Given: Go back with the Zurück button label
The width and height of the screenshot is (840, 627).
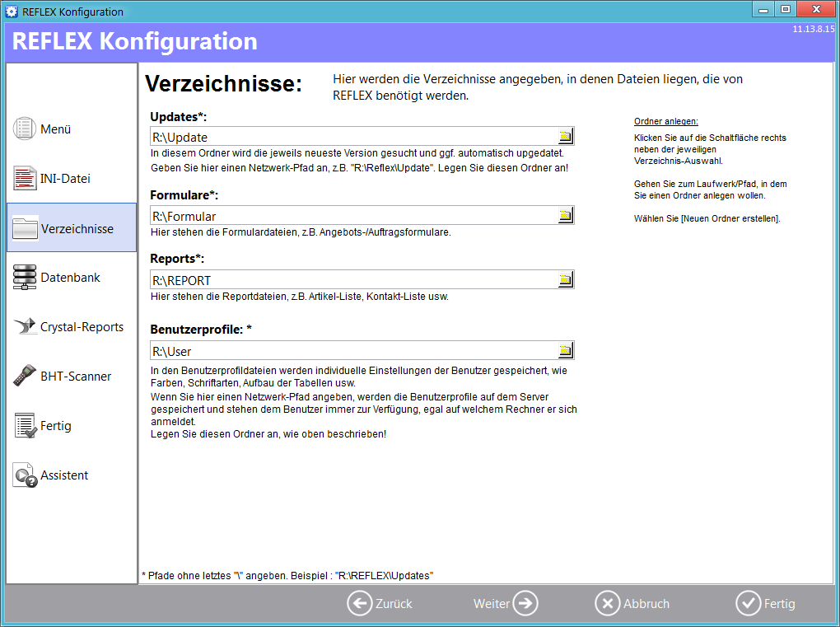Looking at the screenshot, I should (394, 604).
